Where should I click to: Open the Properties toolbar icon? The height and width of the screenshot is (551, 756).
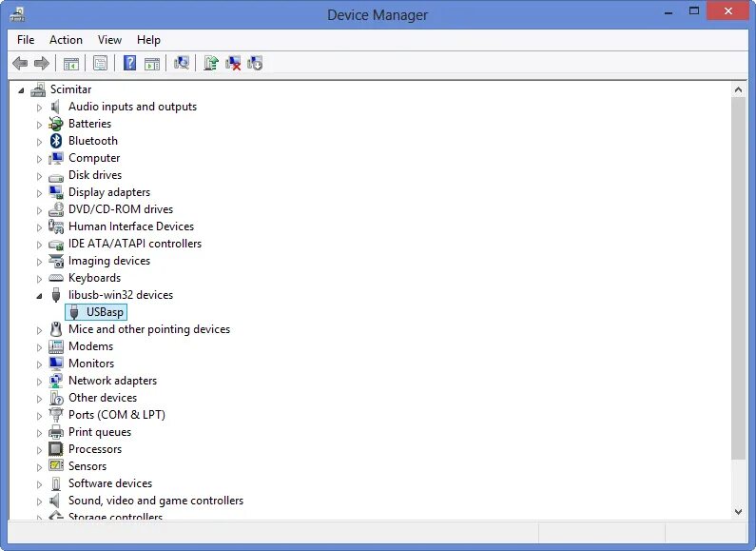pyautogui.click(x=100, y=63)
